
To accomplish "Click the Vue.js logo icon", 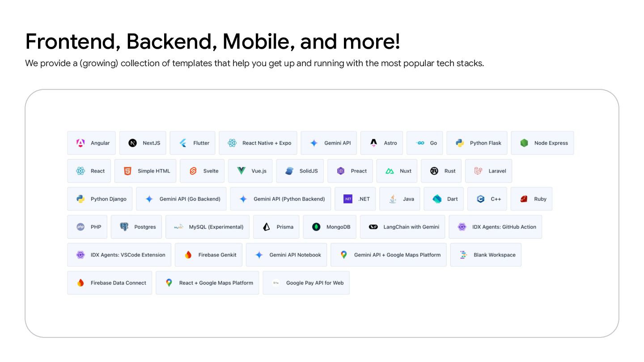I will pyautogui.click(x=241, y=171).
